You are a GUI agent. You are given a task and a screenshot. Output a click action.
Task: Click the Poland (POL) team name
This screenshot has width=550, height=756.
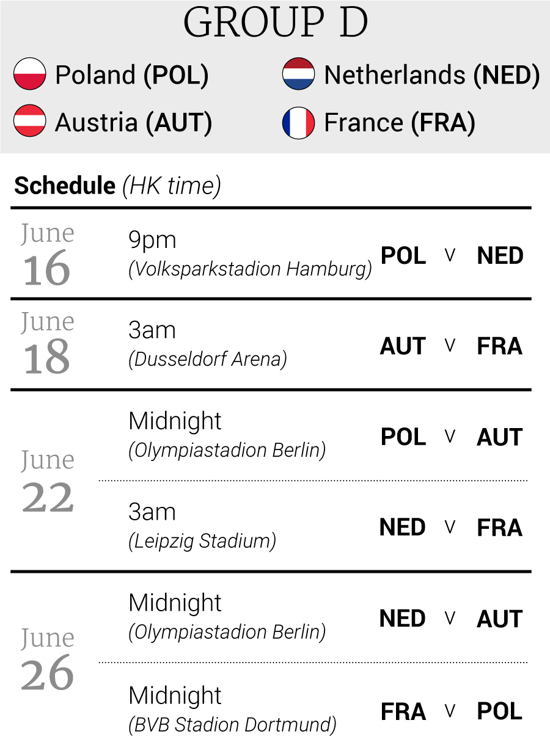pos(132,75)
